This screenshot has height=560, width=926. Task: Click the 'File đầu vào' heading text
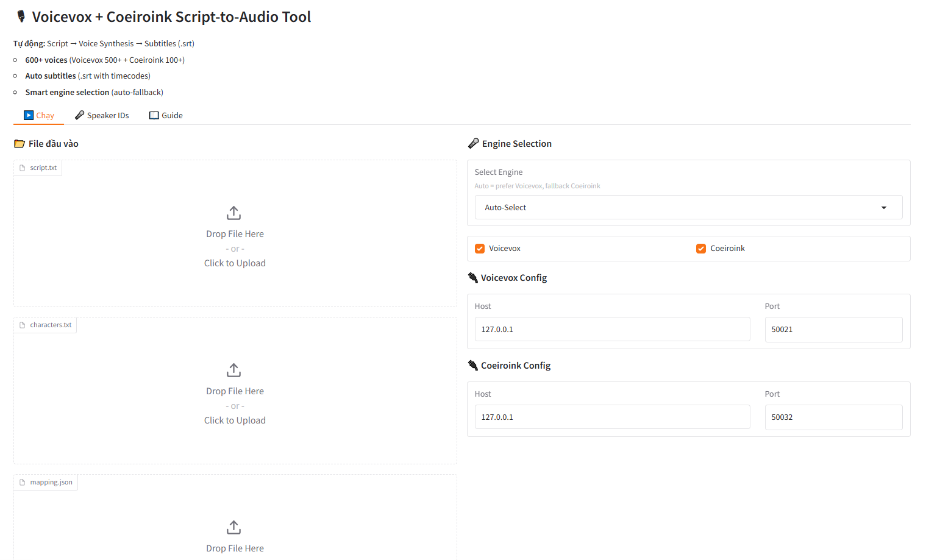(x=54, y=144)
